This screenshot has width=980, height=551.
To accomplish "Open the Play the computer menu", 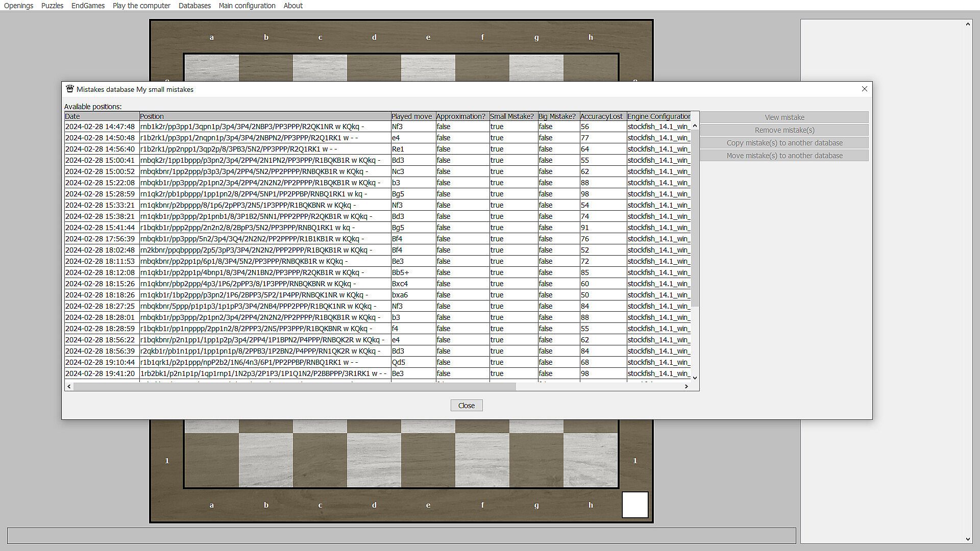I will (x=141, y=6).
